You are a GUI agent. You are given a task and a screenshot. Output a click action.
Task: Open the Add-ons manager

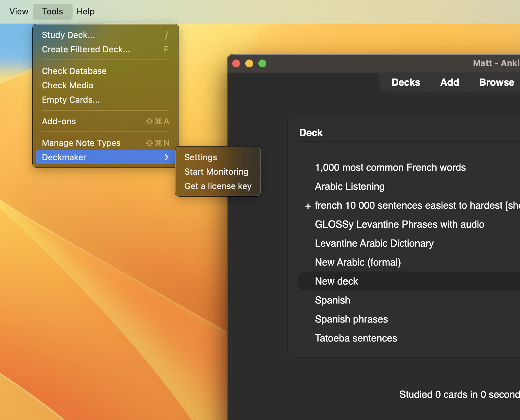point(59,121)
